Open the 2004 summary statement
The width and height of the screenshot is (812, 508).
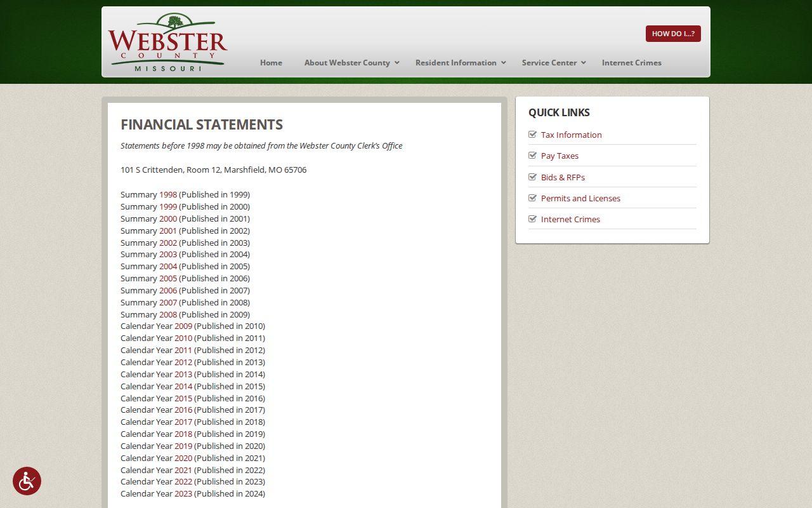[x=168, y=266]
